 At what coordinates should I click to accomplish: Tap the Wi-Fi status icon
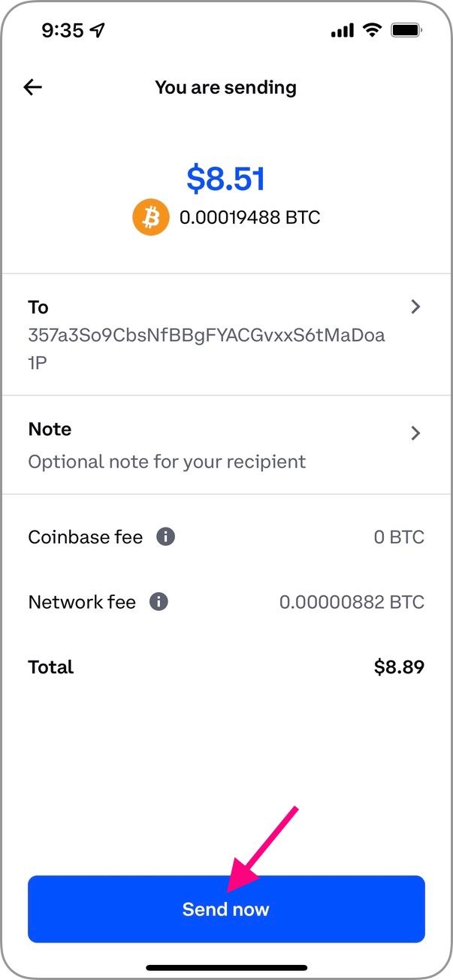[372, 30]
